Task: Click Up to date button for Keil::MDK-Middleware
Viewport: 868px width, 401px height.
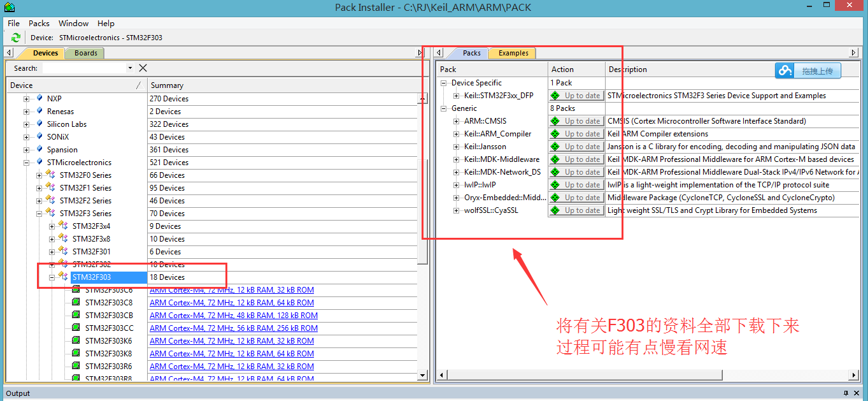Action: 576,159
